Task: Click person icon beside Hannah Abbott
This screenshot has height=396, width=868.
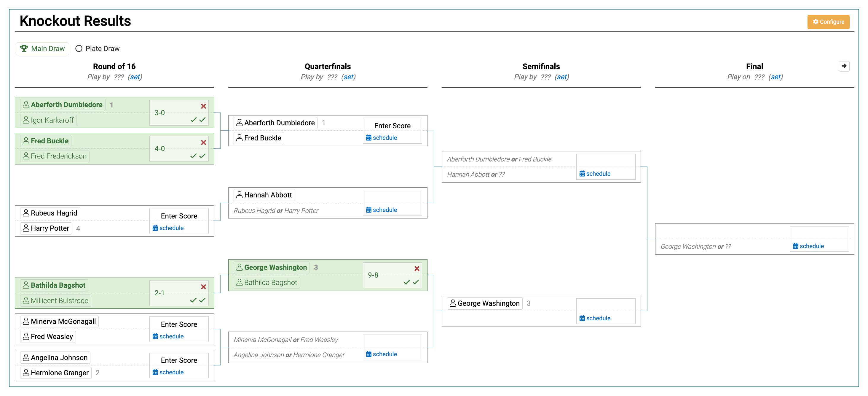Action: (239, 195)
